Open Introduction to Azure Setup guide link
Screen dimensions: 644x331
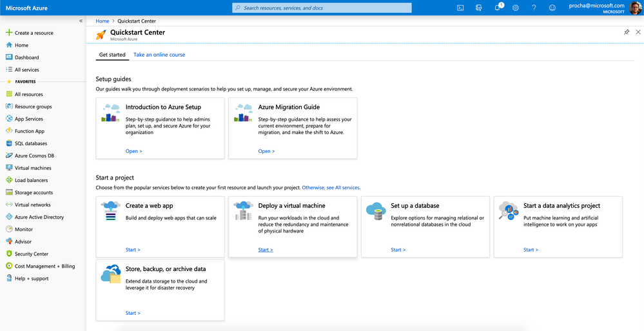[134, 152]
